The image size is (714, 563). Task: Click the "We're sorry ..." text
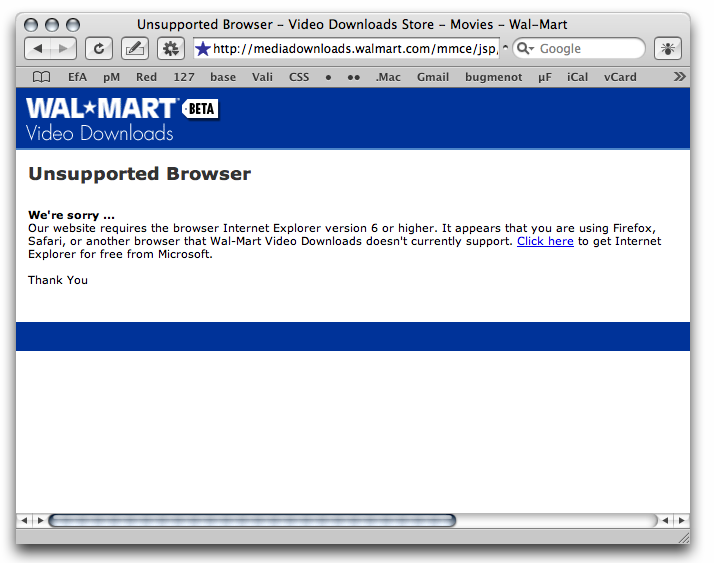tap(71, 215)
